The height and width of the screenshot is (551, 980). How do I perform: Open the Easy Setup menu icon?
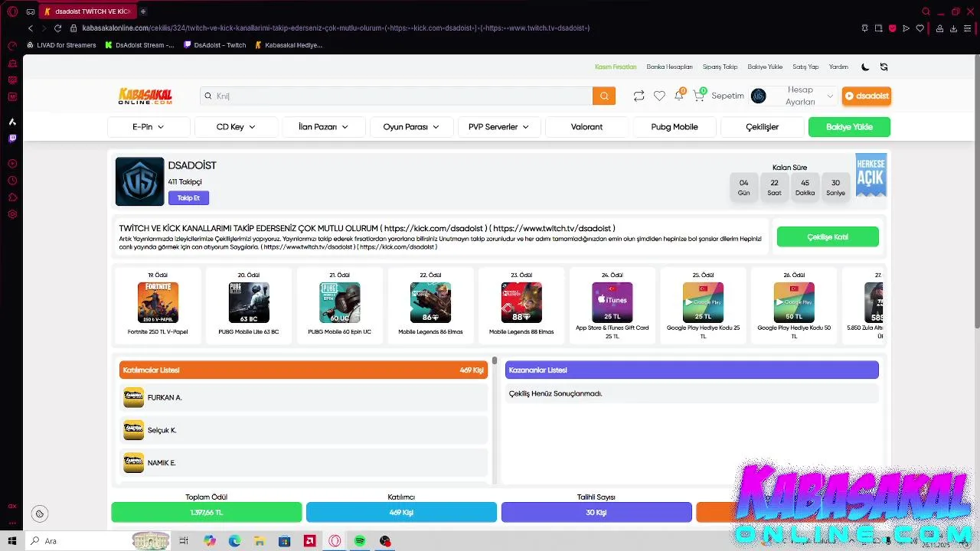point(967,28)
